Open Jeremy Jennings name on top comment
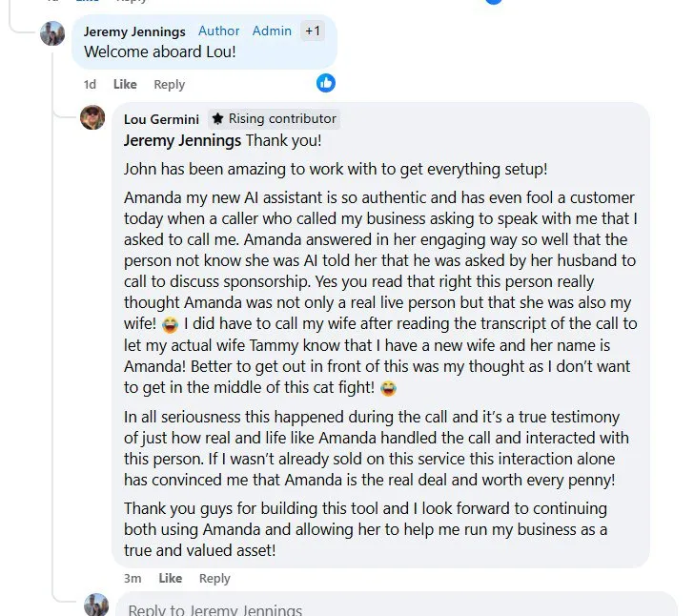 (x=134, y=31)
